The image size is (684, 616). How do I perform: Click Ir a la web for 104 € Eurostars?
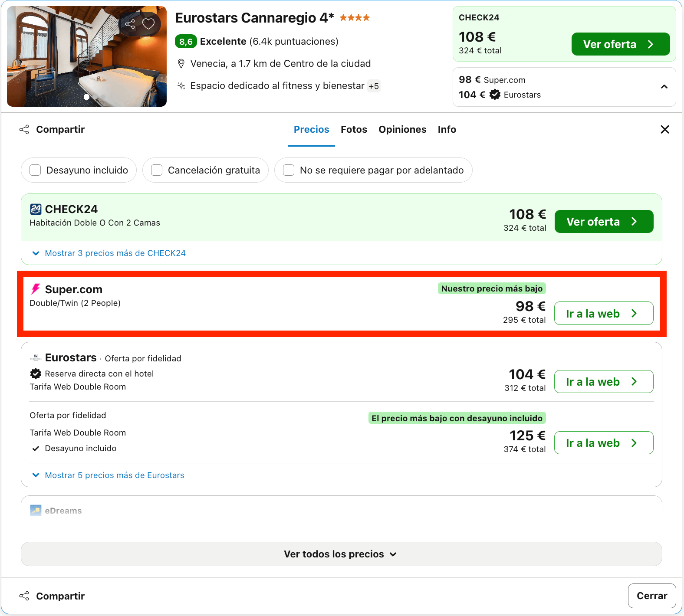pyautogui.click(x=604, y=382)
